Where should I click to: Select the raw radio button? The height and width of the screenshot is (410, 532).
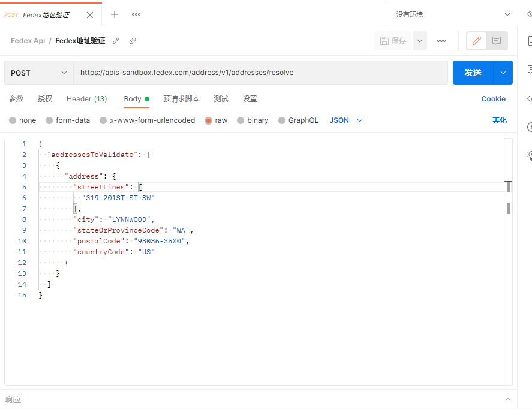[208, 120]
